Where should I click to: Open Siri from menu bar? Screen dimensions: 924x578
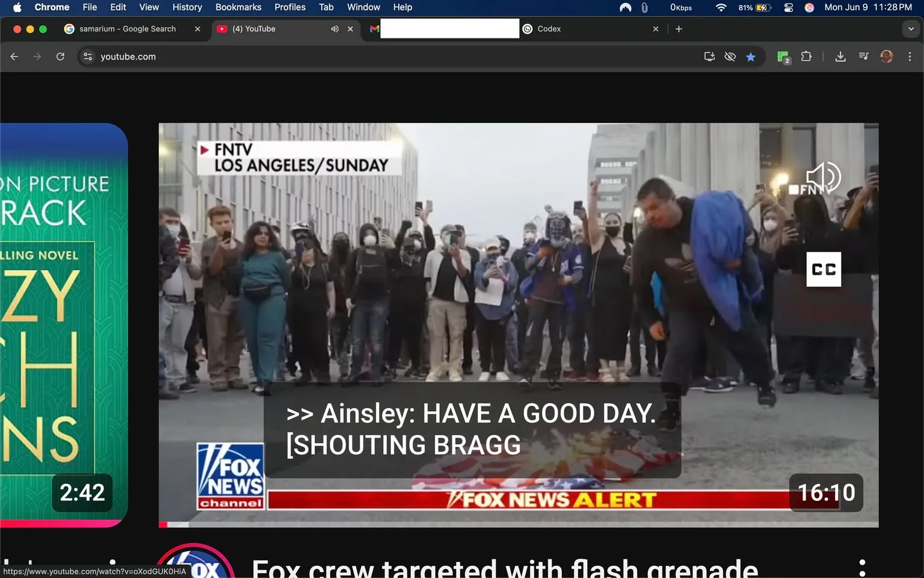[810, 7]
